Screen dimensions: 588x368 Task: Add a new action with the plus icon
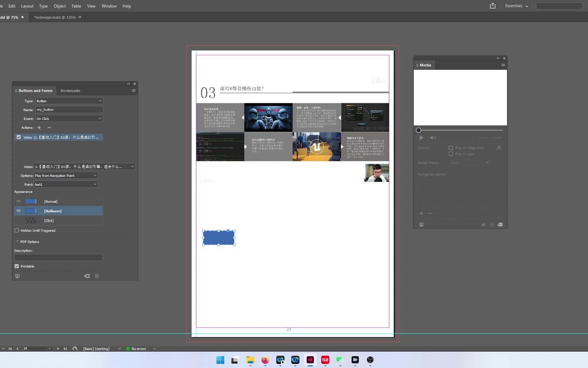tap(39, 128)
